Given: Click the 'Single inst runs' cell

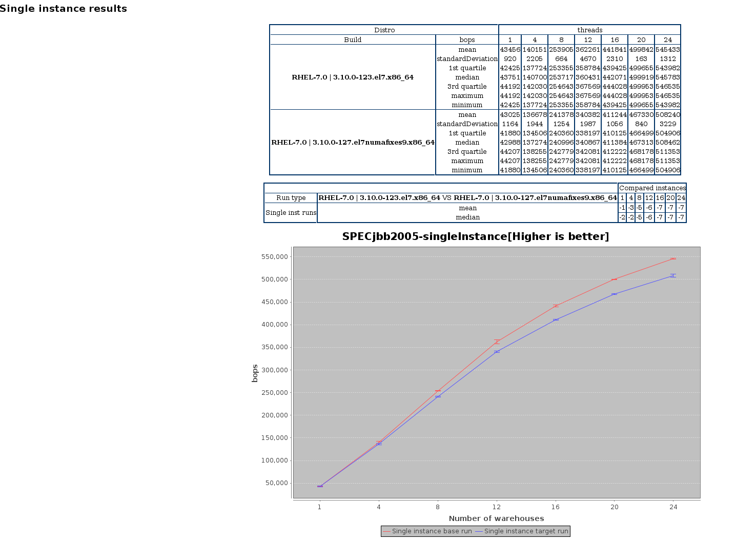Looking at the screenshot, I should point(291,213).
